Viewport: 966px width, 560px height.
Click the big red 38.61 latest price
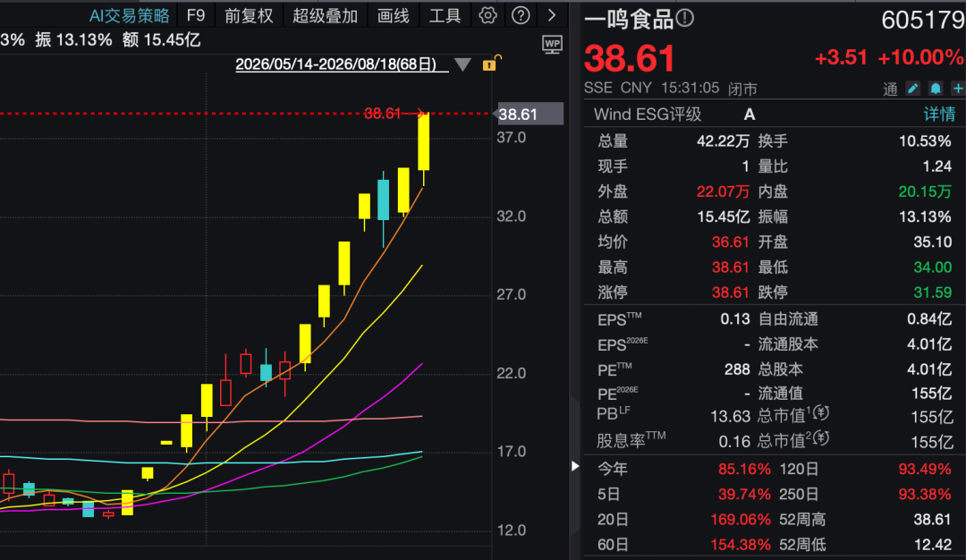point(630,58)
